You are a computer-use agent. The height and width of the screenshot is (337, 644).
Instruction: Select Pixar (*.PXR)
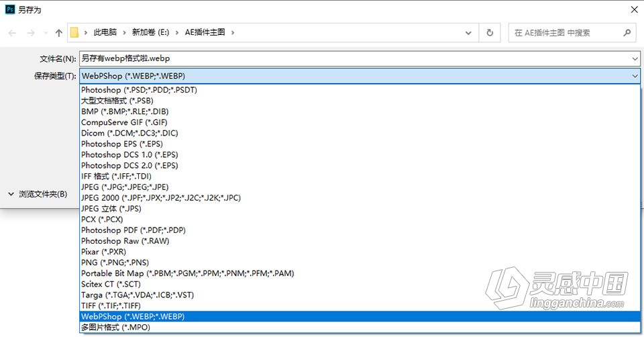point(360,252)
